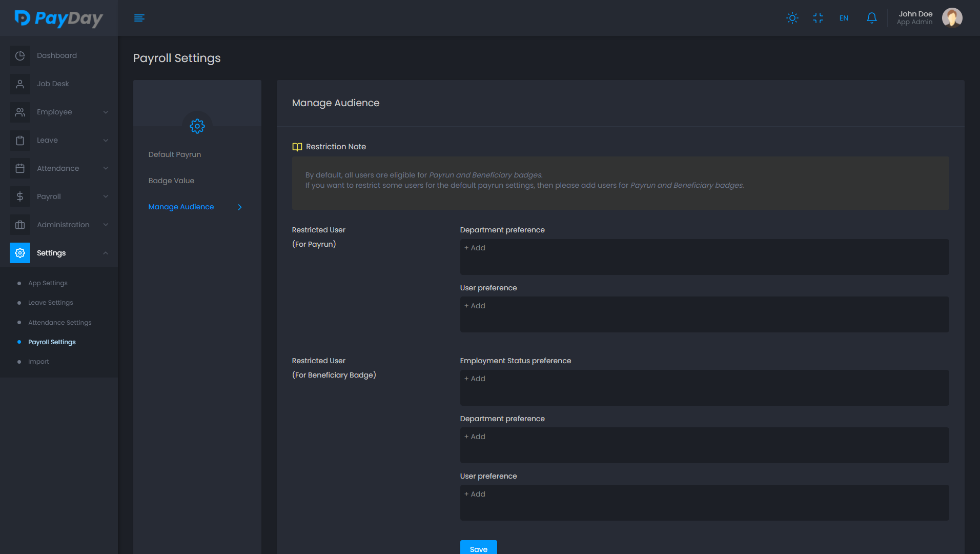Screen dimensions: 980x554
Task: Toggle the light/dark theme sun icon
Action: (x=792, y=18)
